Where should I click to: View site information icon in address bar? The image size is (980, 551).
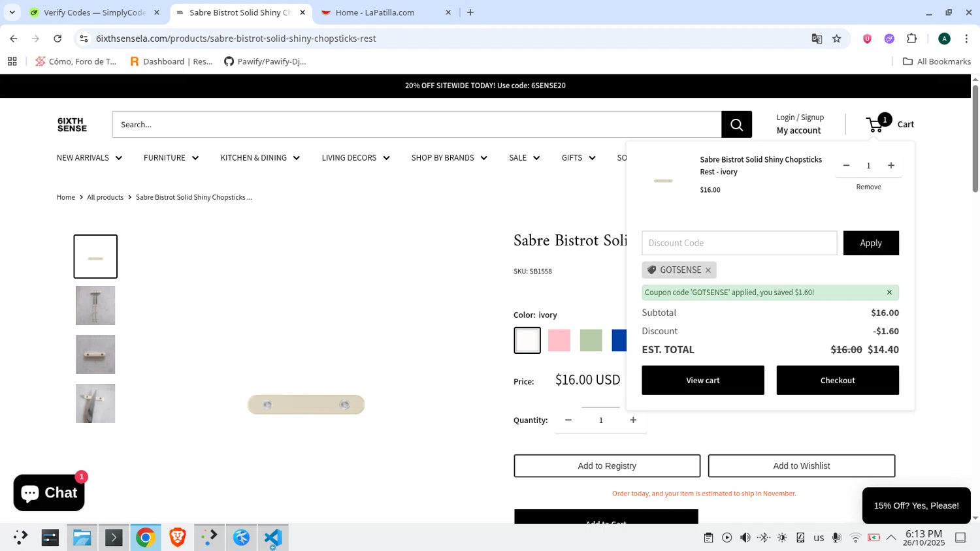point(84,39)
